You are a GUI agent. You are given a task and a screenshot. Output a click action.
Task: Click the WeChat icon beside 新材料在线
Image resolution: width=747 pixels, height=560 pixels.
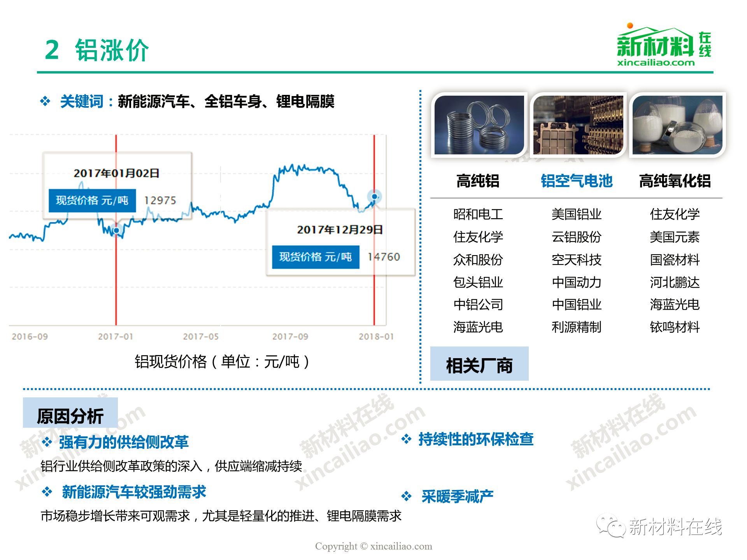[611, 526]
